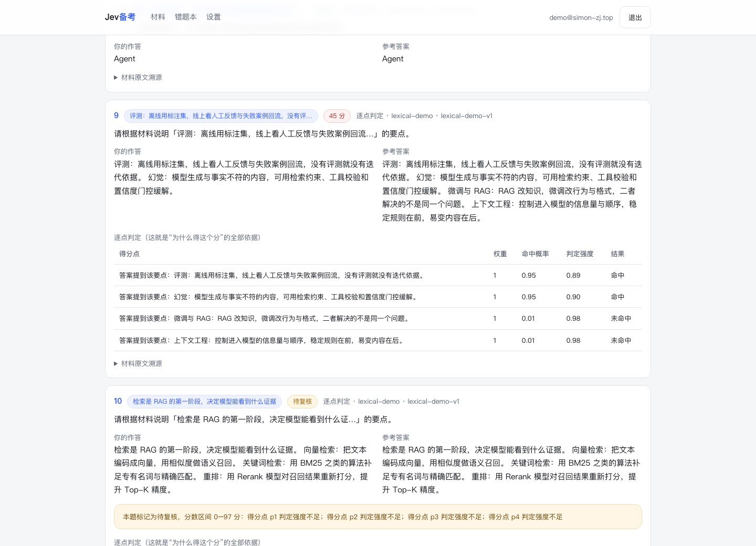This screenshot has height=546, width=756.
Task: Click 判定强度 value 0.89
Action: 573,276
